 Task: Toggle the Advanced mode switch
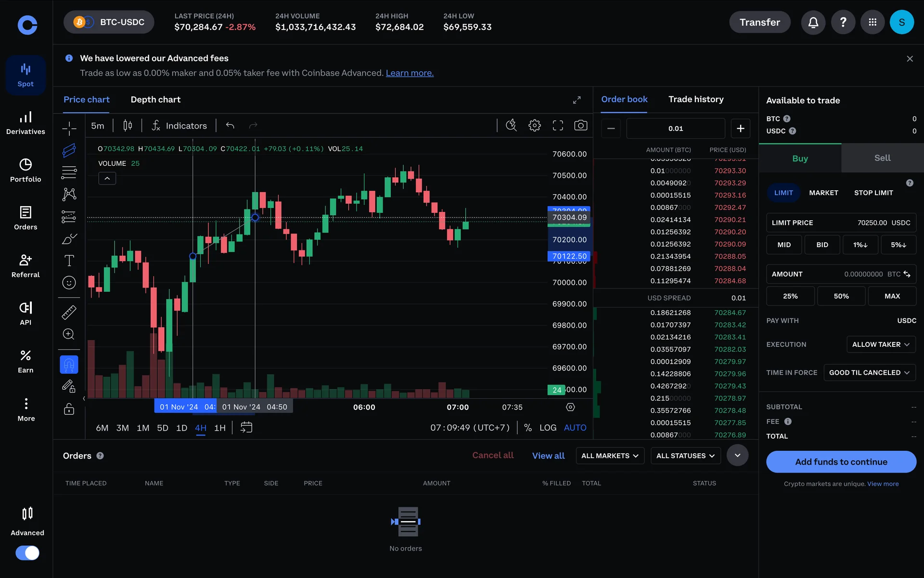tap(27, 552)
